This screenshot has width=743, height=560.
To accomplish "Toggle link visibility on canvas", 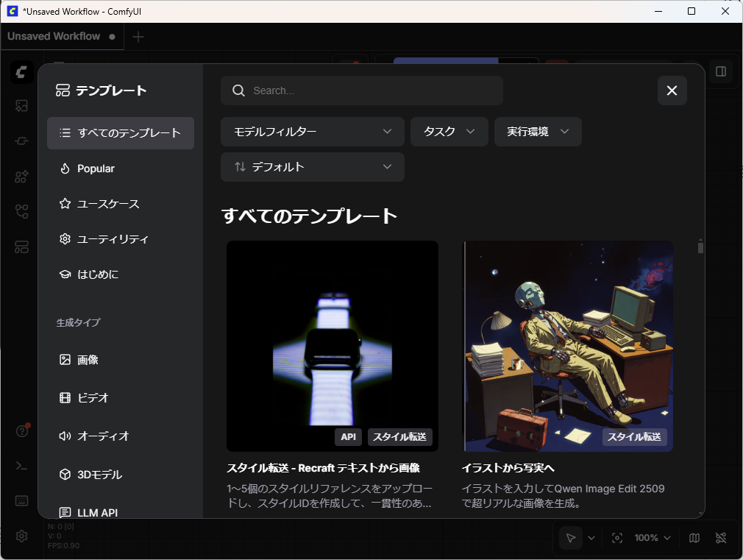I will point(721,538).
